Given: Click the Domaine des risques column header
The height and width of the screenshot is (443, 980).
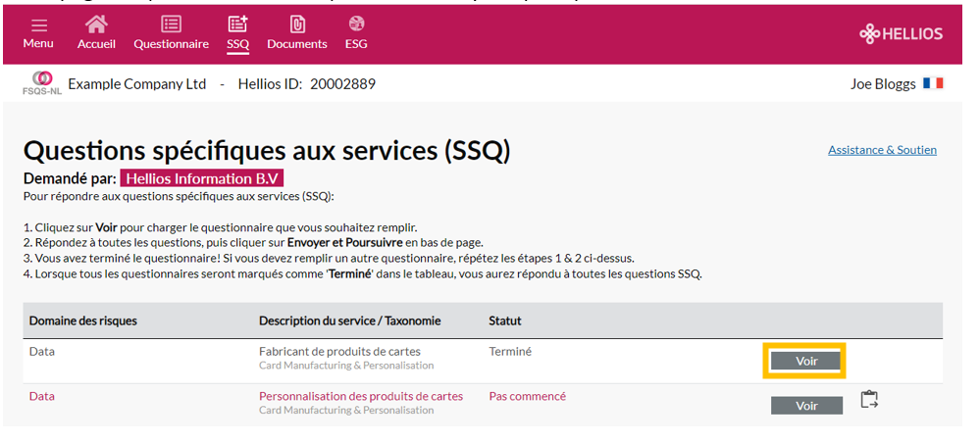Looking at the screenshot, I should [x=83, y=320].
